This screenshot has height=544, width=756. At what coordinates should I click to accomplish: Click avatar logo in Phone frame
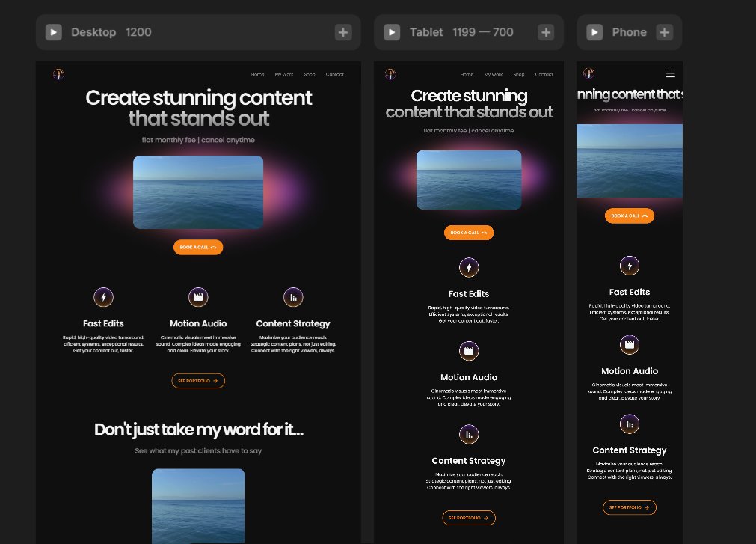pos(588,73)
